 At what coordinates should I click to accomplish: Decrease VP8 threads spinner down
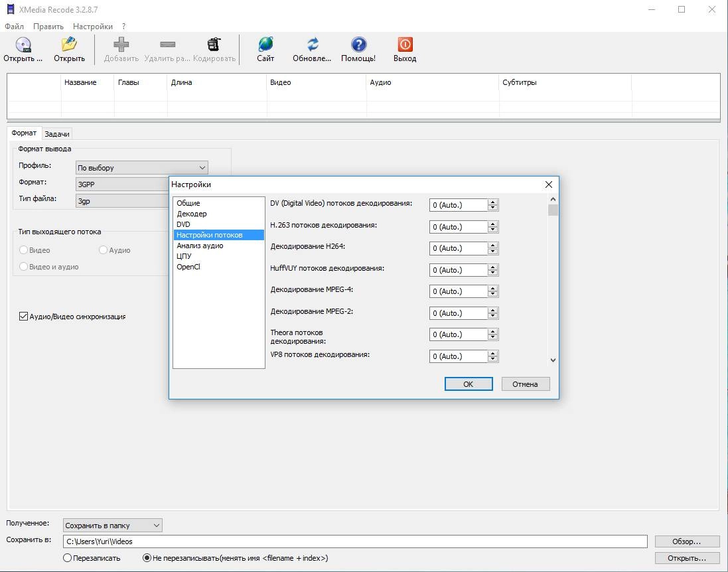click(x=492, y=359)
